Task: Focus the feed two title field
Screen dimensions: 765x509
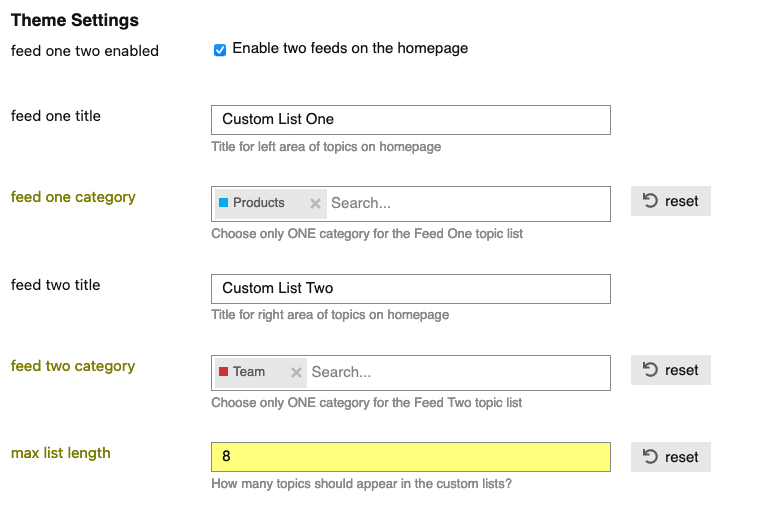Action: pos(410,288)
